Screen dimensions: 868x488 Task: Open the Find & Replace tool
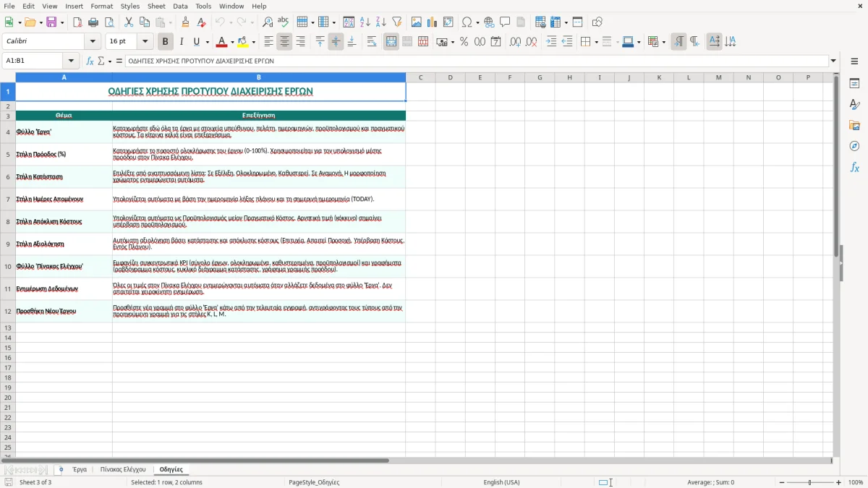pos(268,22)
